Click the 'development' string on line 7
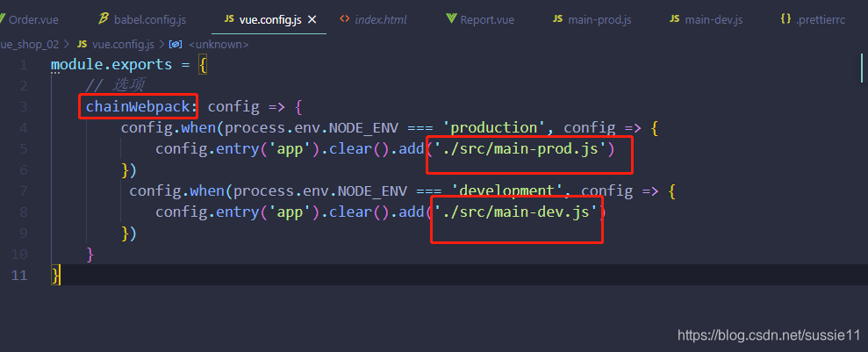The width and height of the screenshot is (868, 352). 507,191
